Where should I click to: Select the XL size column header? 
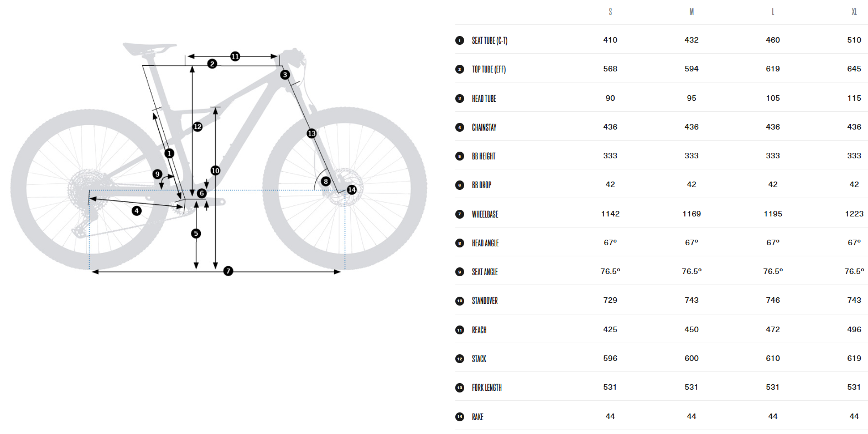click(854, 12)
